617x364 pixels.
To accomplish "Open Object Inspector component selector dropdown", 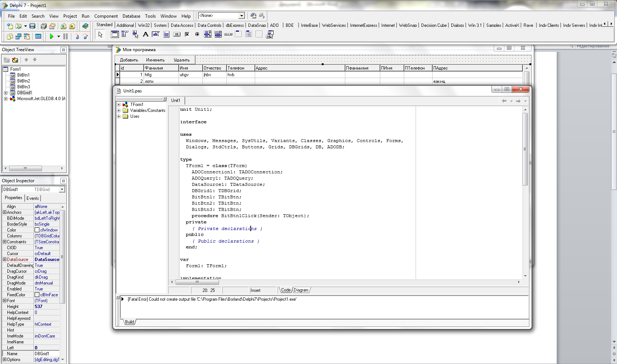I will click(62, 189).
